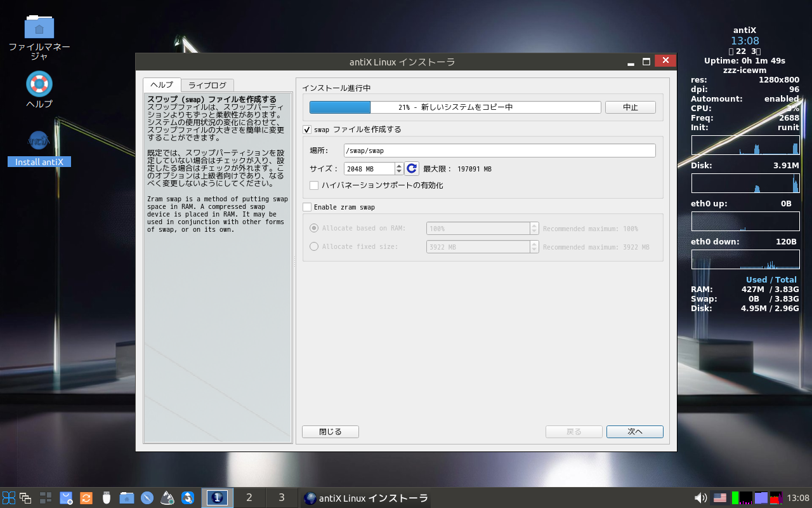Image resolution: width=812 pixels, height=508 pixels.
Task: Click the installation progress bar
Action: [455, 107]
